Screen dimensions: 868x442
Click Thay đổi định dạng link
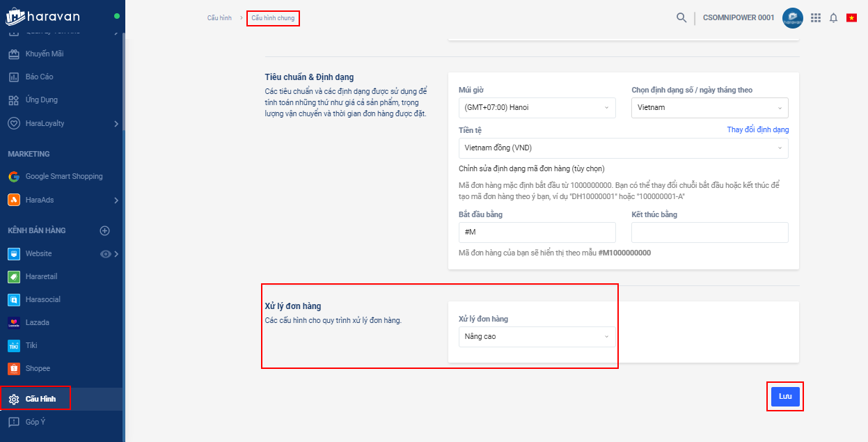point(758,129)
